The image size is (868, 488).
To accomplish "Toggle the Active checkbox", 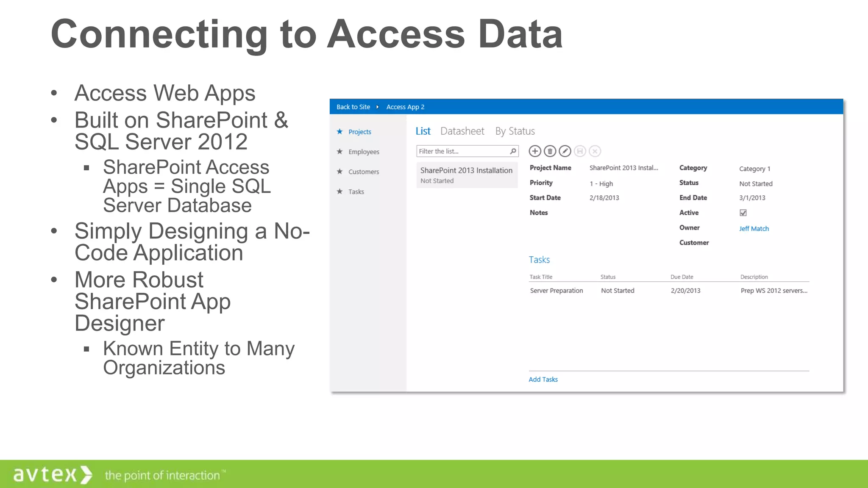I will pyautogui.click(x=743, y=213).
